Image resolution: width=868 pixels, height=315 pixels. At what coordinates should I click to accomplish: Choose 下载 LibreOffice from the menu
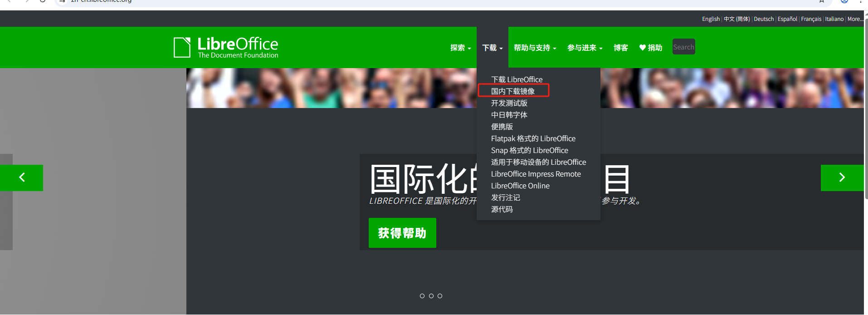tap(517, 79)
